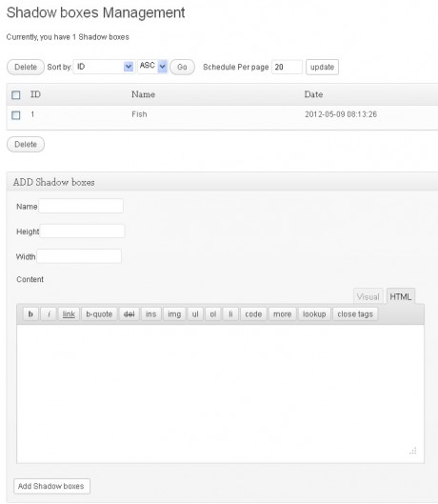
Task: Click the Width input field
Action: click(79, 256)
